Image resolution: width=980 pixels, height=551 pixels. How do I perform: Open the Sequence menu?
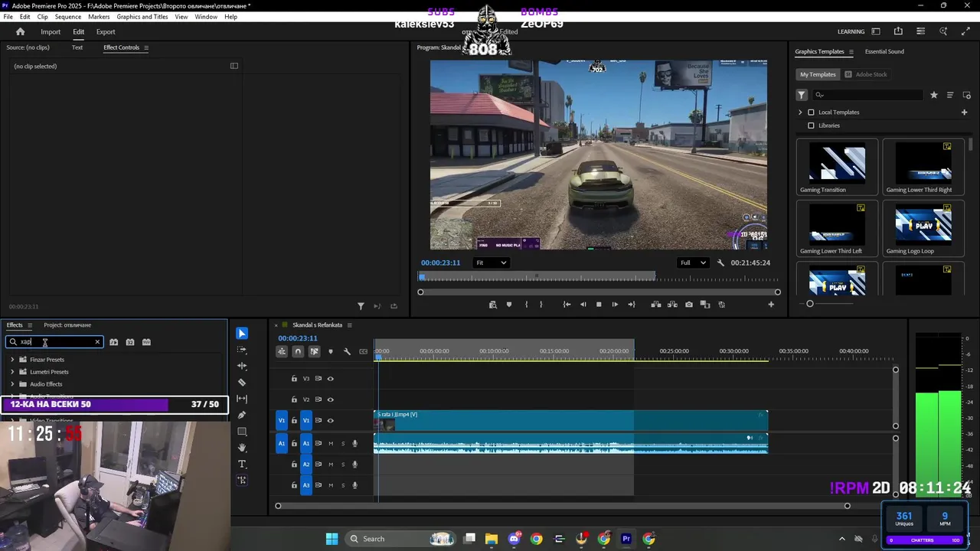pos(68,17)
